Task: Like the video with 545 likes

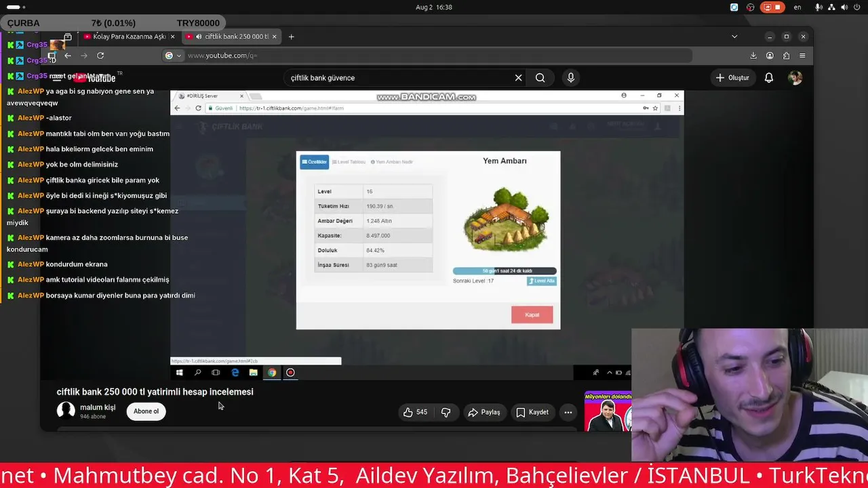Action: point(416,412)
